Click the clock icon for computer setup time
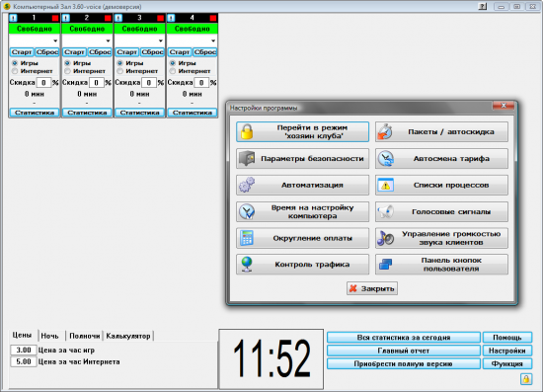Viewport: 543px width, 392px height. coord(247,211)
